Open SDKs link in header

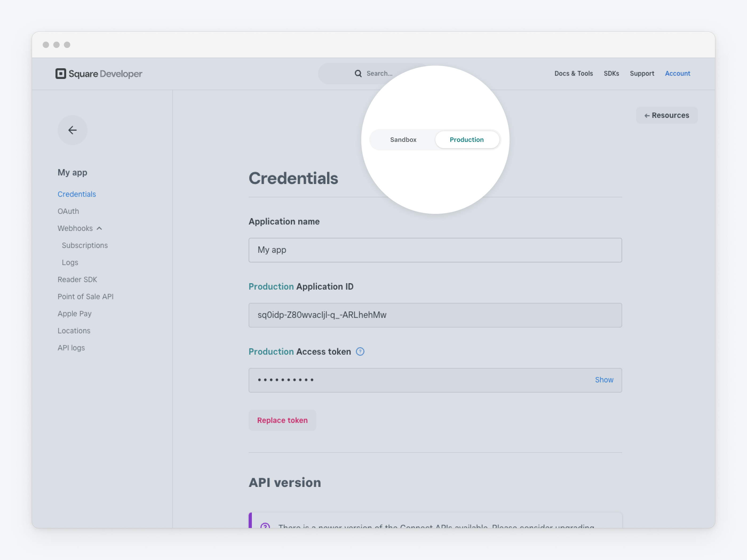[611, 74]
